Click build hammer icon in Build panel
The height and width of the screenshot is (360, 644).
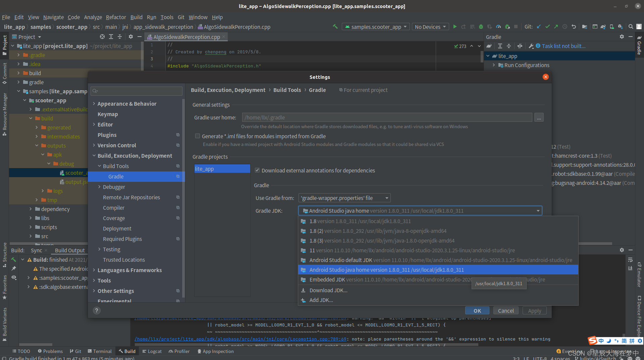pyautogui.click(x=14, y=259)
